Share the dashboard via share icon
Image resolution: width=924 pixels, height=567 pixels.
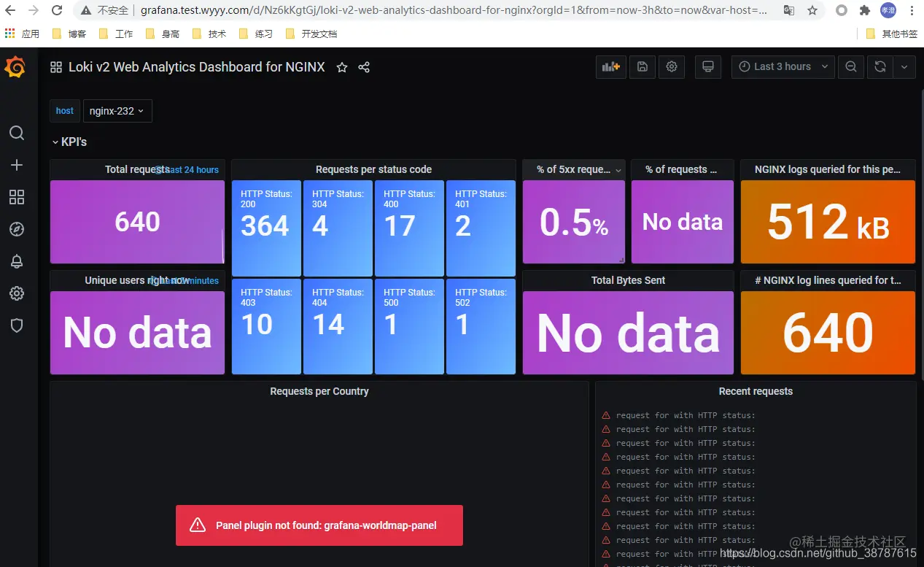(364, 67)
